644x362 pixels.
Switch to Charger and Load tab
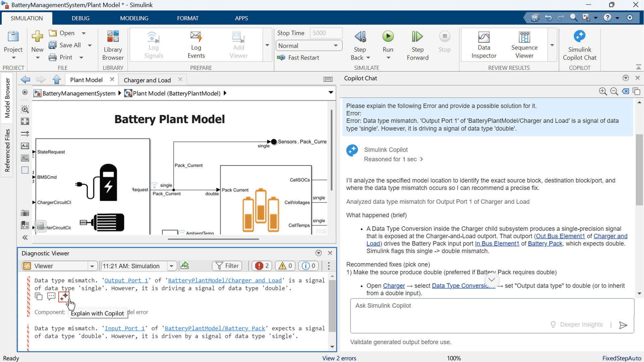[x=147, y=80]
